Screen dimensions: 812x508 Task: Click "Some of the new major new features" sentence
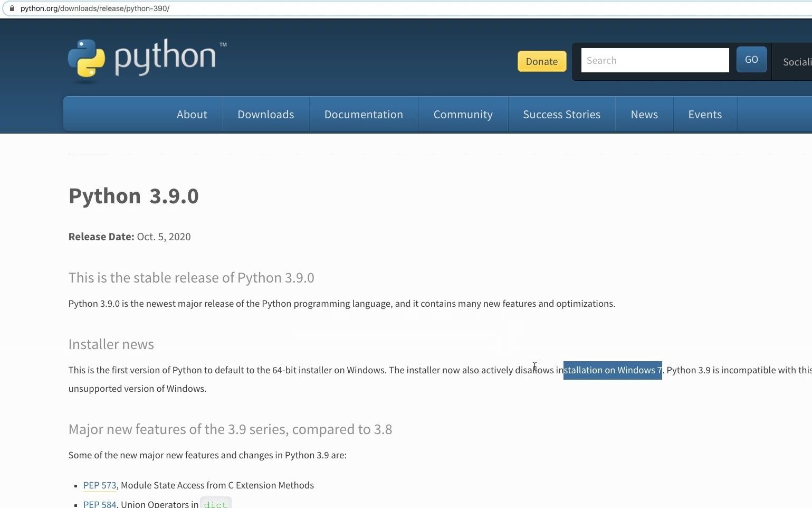tap(207, 455)
